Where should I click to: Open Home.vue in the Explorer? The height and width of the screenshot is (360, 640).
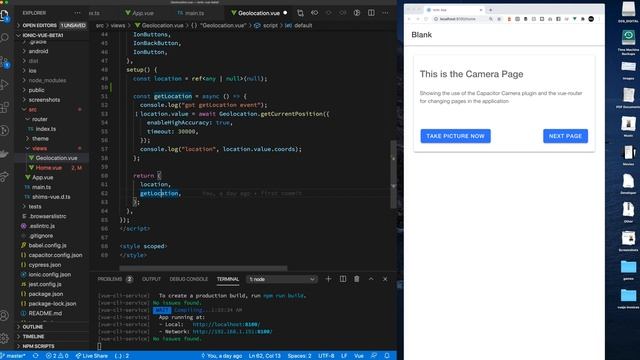[x=49, y=168]
